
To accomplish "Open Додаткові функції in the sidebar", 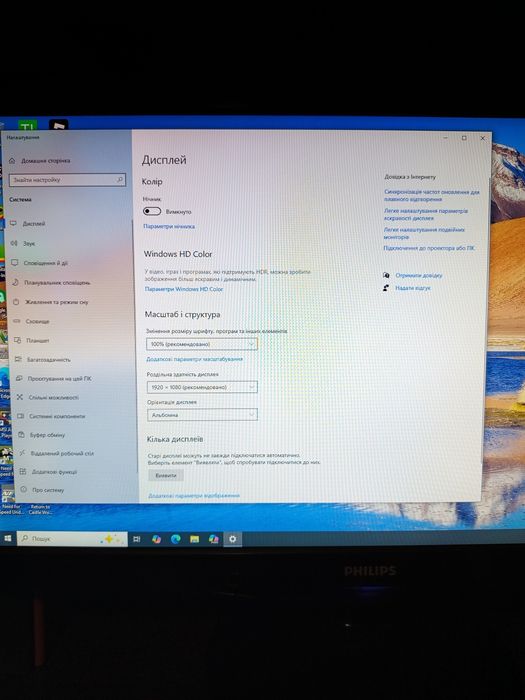I will click(49, 472).
